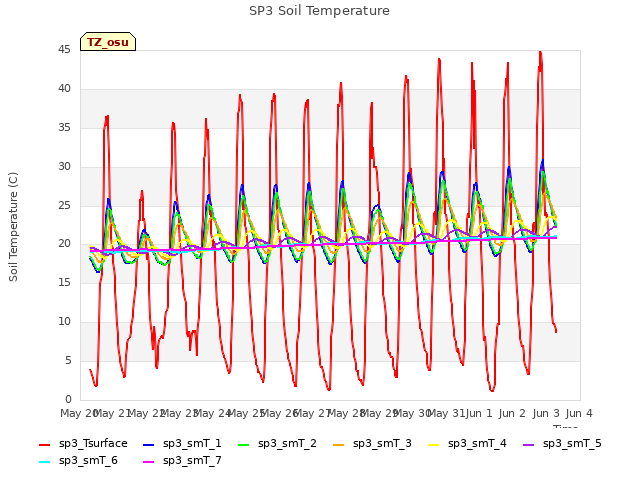Click the Jun 2 x-axis tick label

pyautogui.click(x=512, y=413)
